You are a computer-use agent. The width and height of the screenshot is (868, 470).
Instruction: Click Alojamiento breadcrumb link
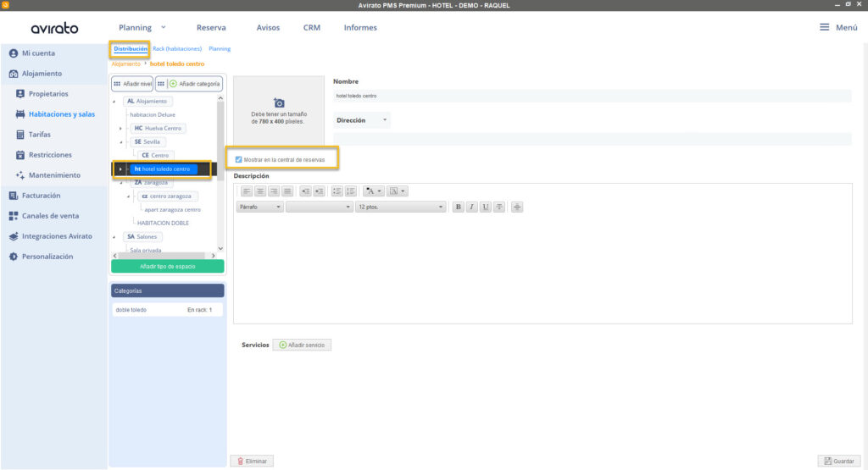[x=125, y=64]
